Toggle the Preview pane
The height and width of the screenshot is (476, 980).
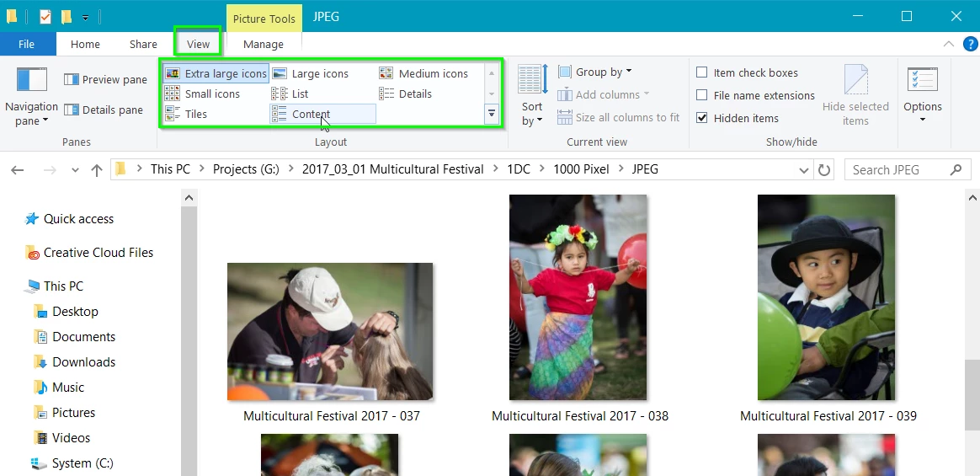105,79
